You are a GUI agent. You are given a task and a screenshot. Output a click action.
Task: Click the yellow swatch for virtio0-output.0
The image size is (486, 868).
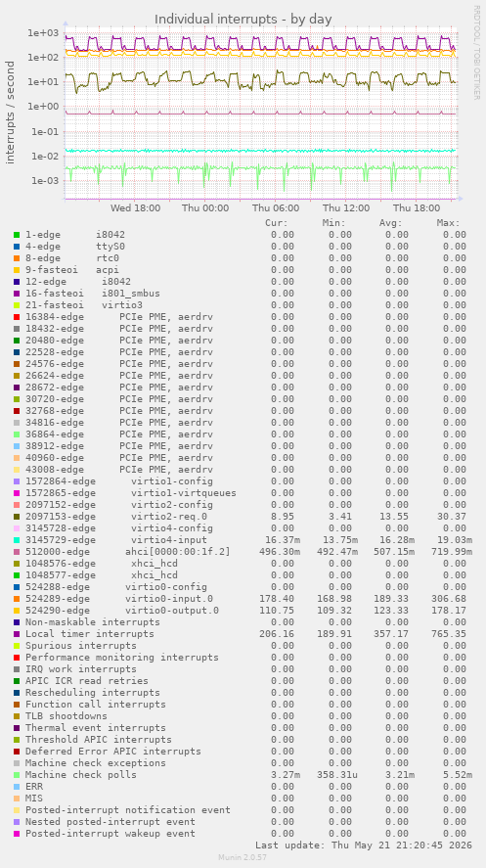click(x=17, y=611)
